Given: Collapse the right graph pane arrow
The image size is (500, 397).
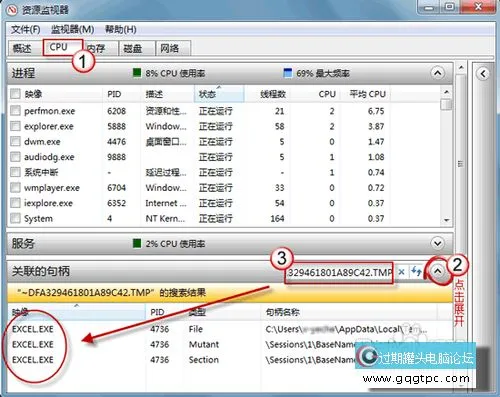Looking at the screenshot, I should 483,74.
